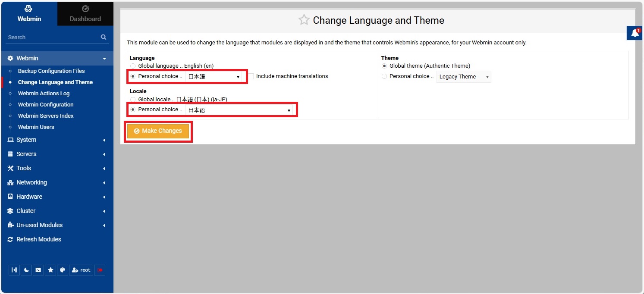Open Webmin Servers Index
The width and height of the screenshot is (644, 294).
tap(46, 116)
